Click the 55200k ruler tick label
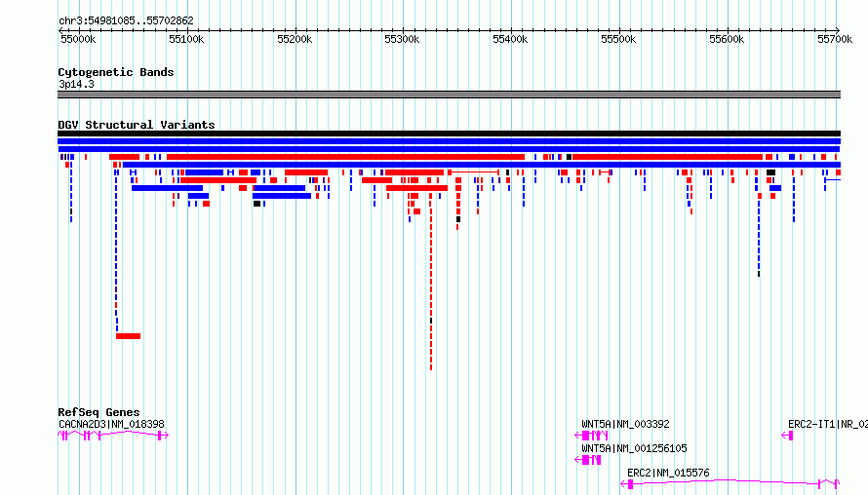This screenshot has width=868, height=495. tap(295, 39)
